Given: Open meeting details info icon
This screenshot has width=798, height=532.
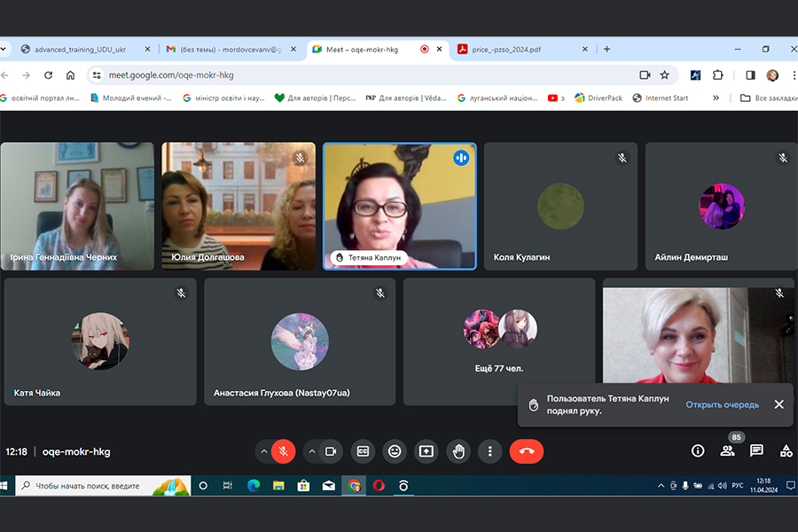Looking at the screenshot, I should tap(698, 450).
